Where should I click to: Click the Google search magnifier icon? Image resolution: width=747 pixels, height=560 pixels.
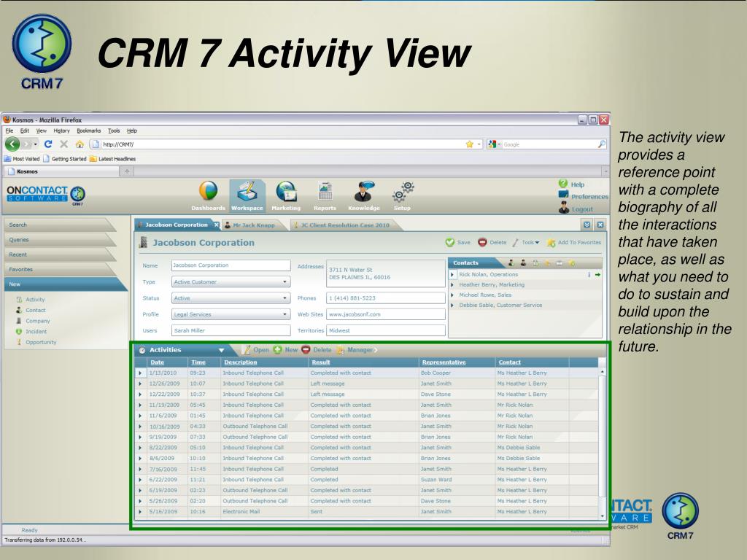tap(602, 144)
